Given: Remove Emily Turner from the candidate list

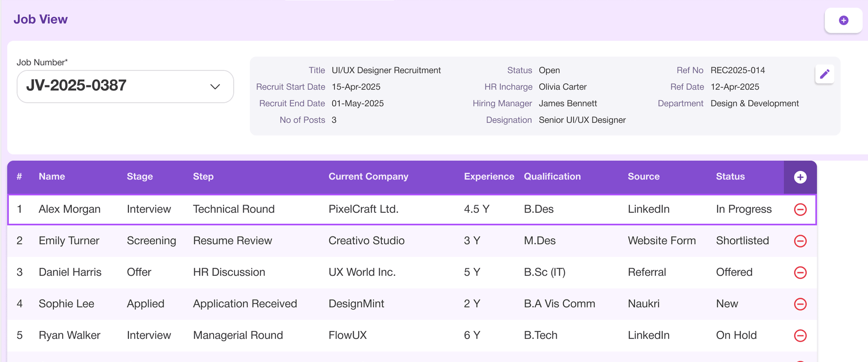Looking at the screenshot, I should tap(800, 241).
